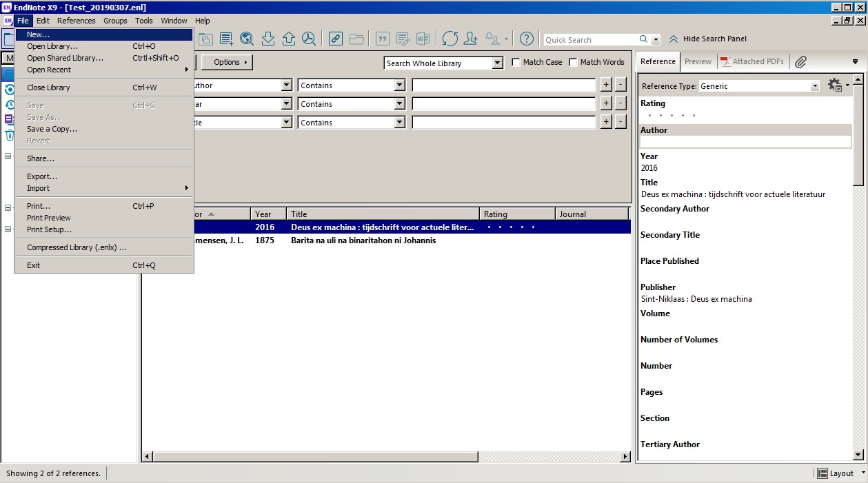The width and height of the screenshot is (868, 483).
Task: Click the Import down-arrow toolbar icon
Action: pyautogui.click(x=268, y=39)
